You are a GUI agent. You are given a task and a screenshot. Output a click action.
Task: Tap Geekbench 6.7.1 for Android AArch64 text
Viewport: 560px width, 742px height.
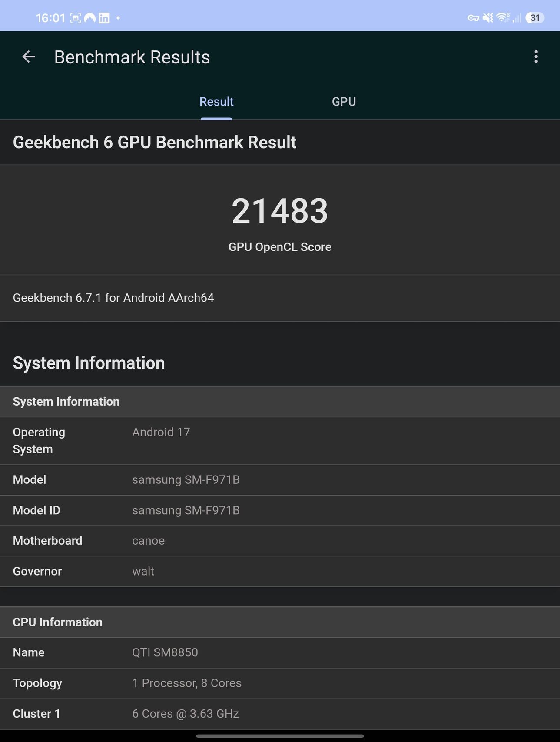point(113,298)
